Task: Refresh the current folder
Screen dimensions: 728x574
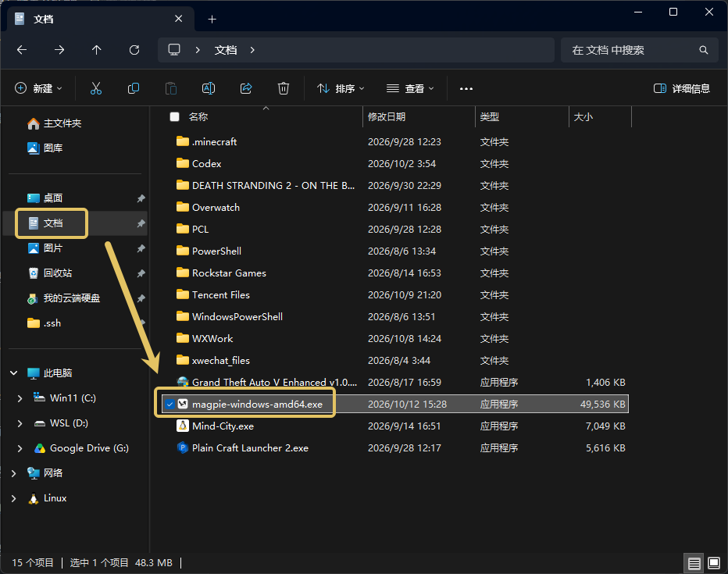Action: 134,50
